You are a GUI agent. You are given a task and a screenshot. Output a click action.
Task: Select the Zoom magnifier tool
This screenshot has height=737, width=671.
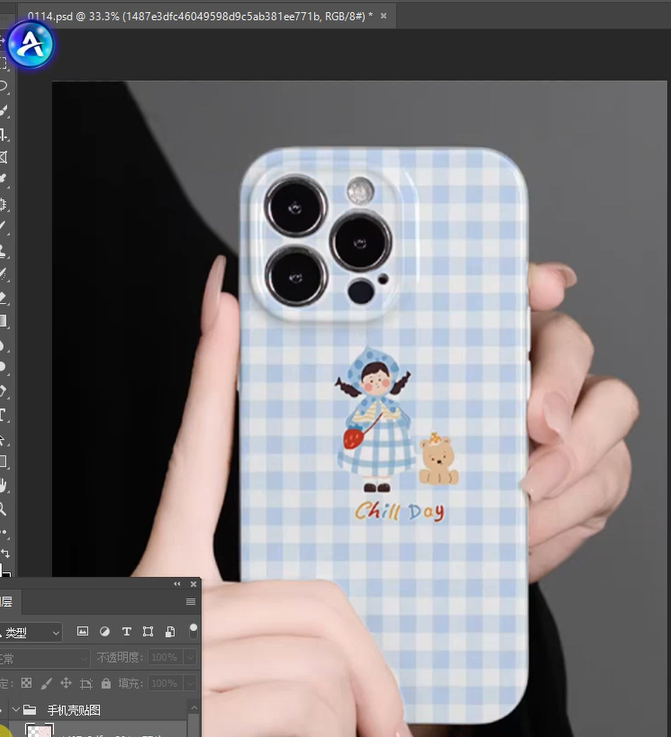click(x=4, y=509)
